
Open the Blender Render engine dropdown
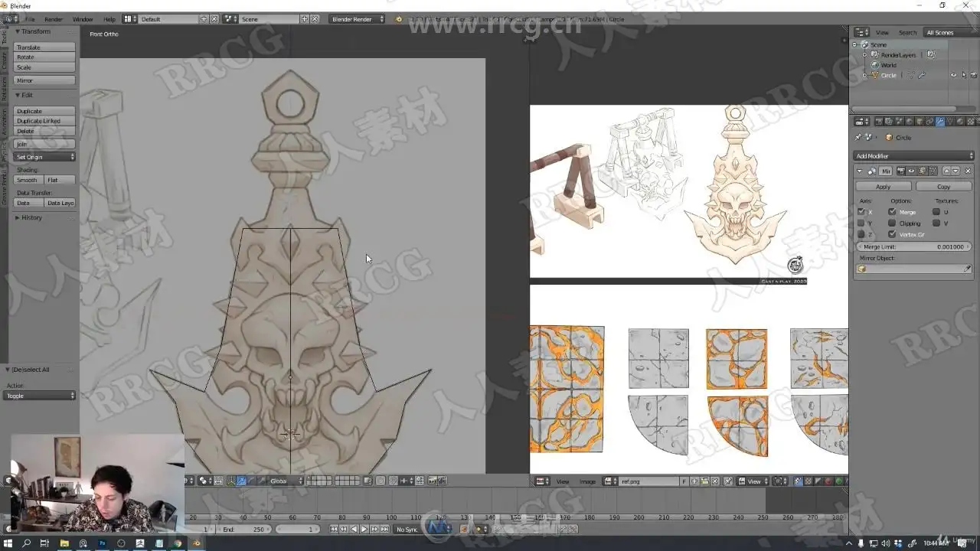358,18
